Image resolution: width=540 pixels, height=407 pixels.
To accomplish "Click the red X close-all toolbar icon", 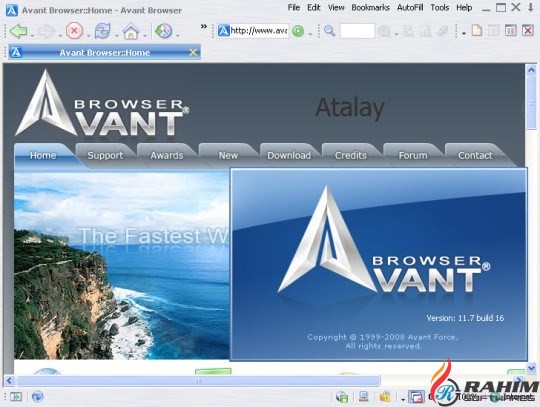I will click(x=528, y=30).
